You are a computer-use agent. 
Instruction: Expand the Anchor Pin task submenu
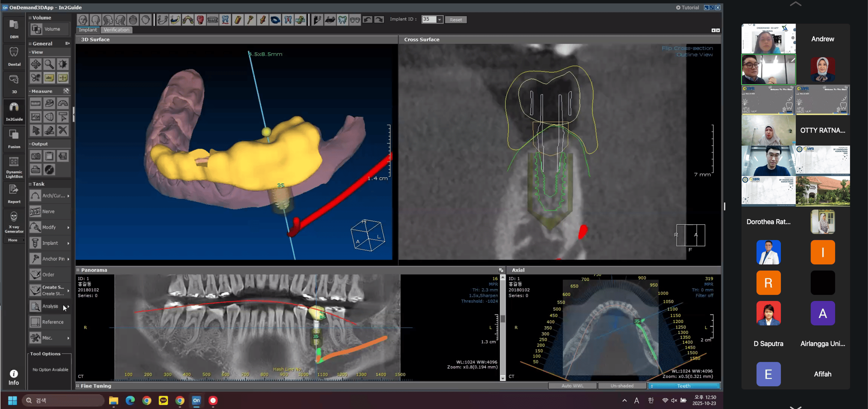click(68, 259)
